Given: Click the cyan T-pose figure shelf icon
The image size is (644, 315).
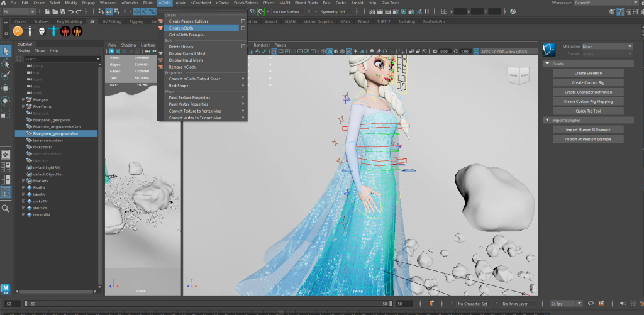Looking at the screenshot, I should (x=53, y=31).
